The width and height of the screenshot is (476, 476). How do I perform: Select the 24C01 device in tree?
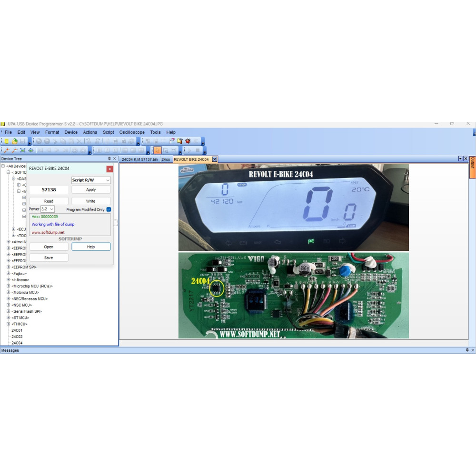click(17, 330)
